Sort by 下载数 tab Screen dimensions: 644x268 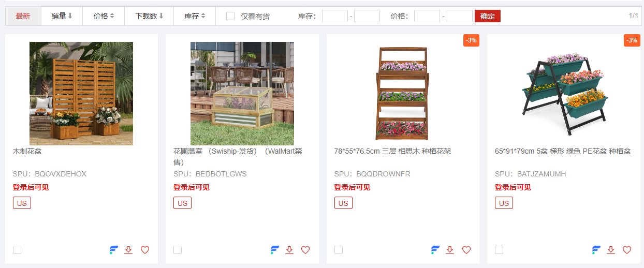149,16
